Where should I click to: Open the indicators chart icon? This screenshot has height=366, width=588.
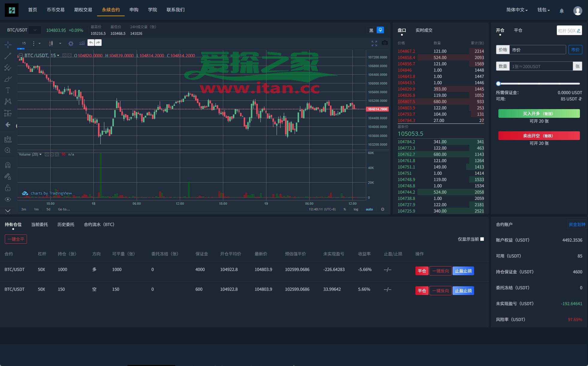click(x=82, y=43)
